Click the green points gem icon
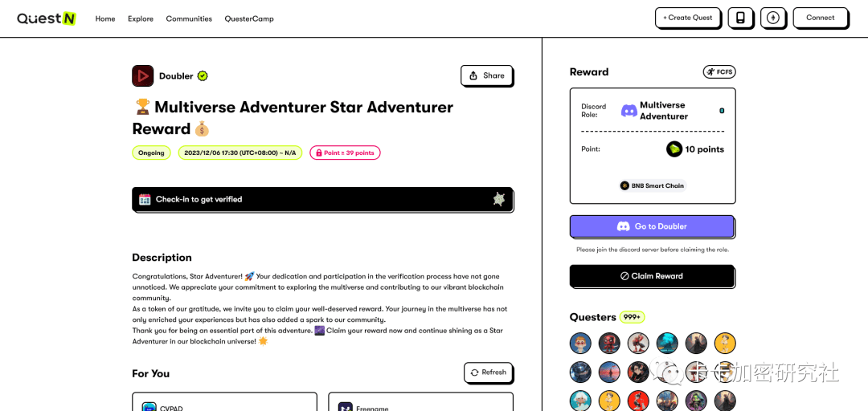The image size is (868, 411). click(674, 149)
